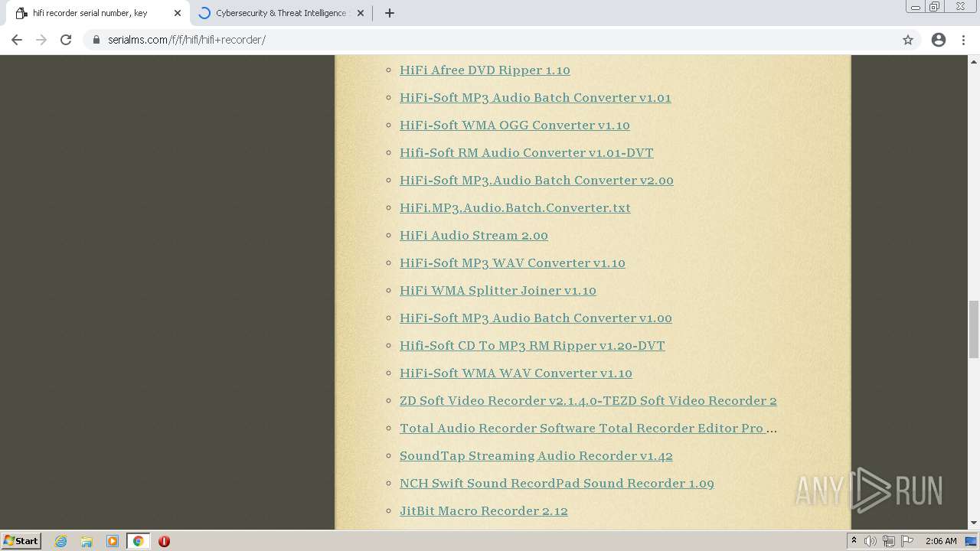This screenshot has width=980, height=551.
Task: Open NCH Swift Sound RecordPad Sound Recorder 1.09
Action: coord(557,483)
